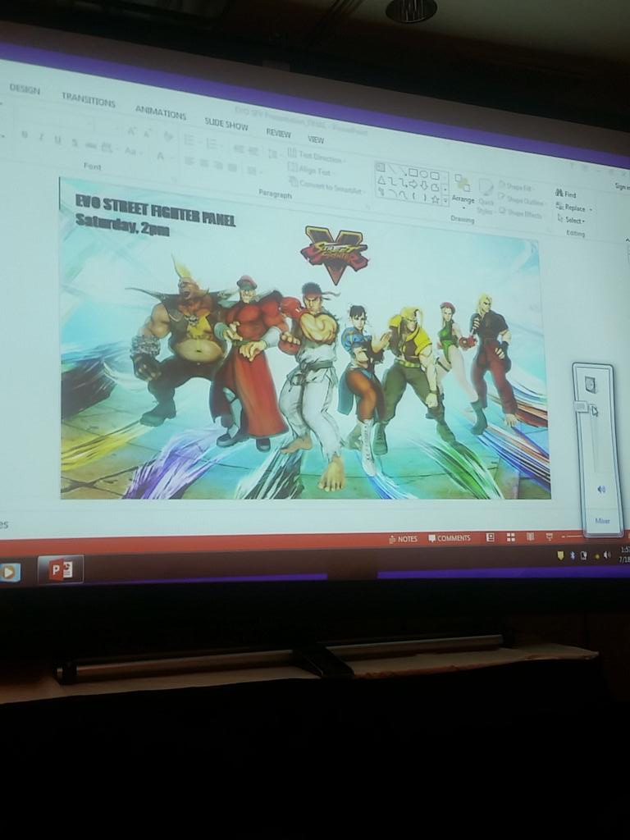The width and height of the screenshot is (630, 840).
Task: Mute speakers in volume popup
Action: pos(601,489)
